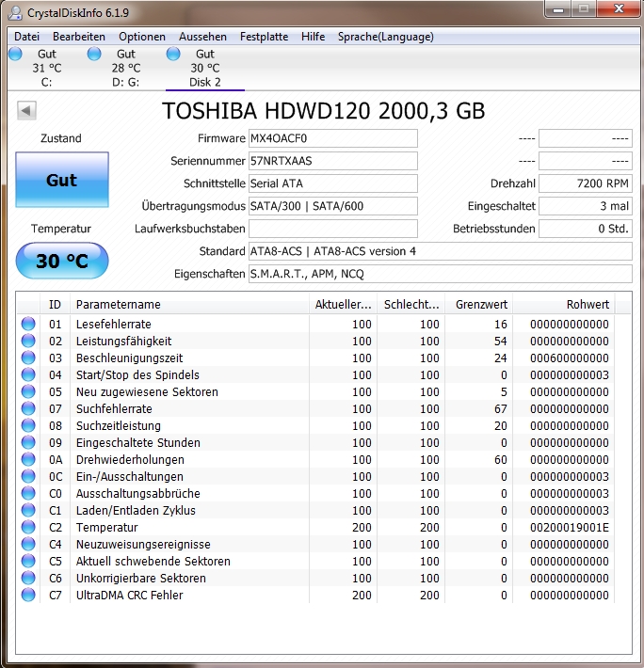Click the Drehzahl value 7200 RPM
Screen dimensions: 644x668
point(586,183)
